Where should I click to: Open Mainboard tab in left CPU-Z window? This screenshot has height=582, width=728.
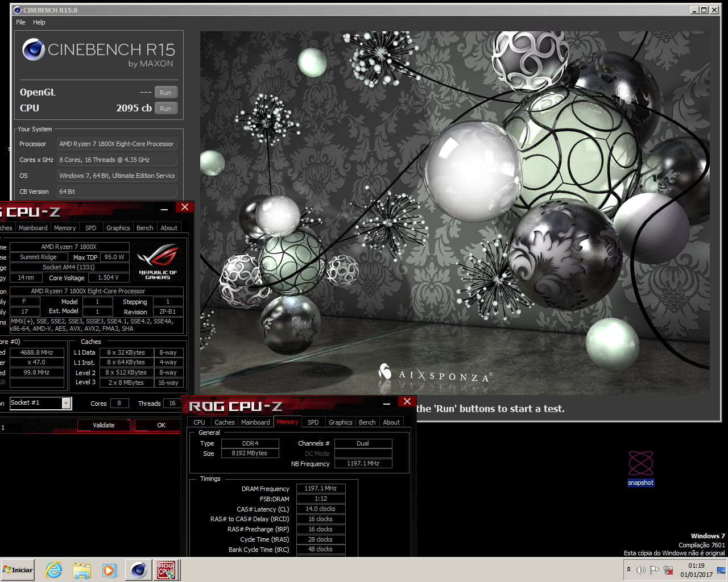(x=33, y=228)
